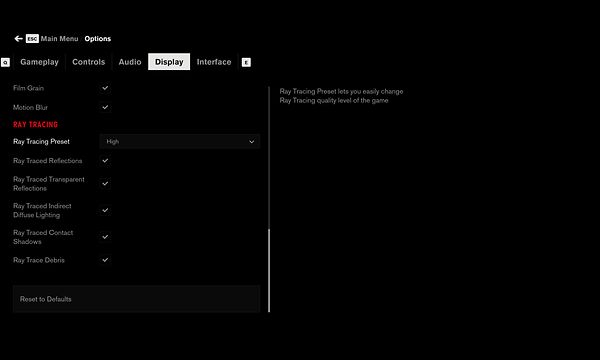Open the Controls tab
Image resolution: width=600 pixels, height=360 pixels.
click(x=88, y=62)
